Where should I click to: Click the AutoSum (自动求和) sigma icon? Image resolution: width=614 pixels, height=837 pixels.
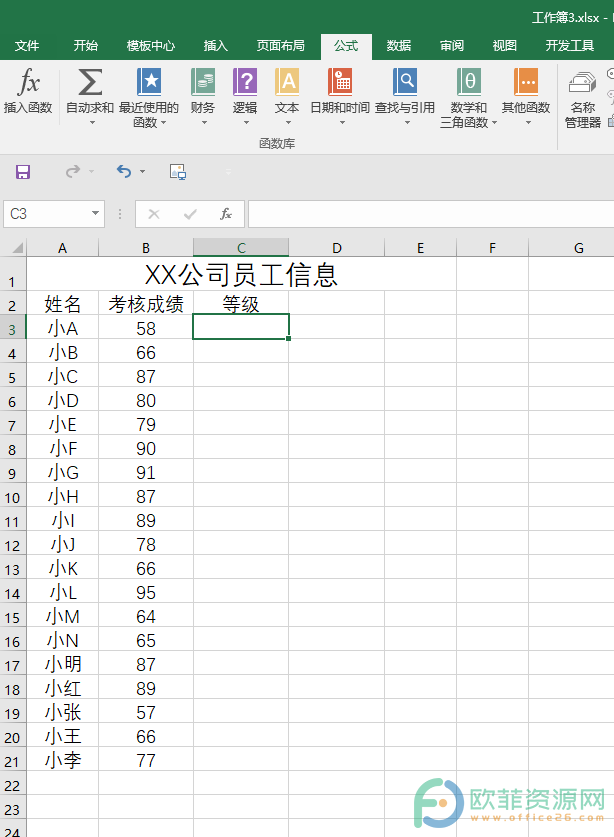tap(90, 82)
